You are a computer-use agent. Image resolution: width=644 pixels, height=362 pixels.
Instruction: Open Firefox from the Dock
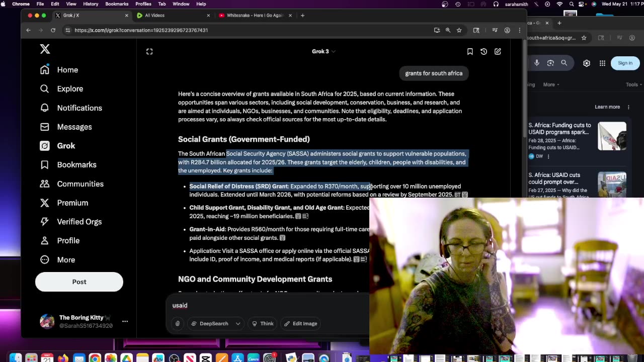point(63,358)
